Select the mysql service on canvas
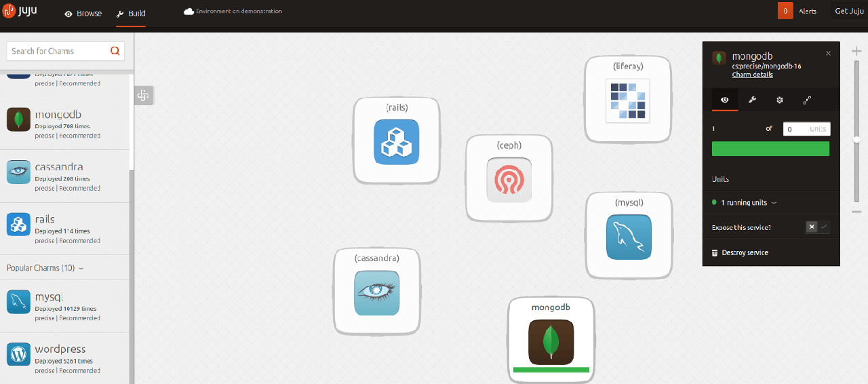 coord(629,236)
